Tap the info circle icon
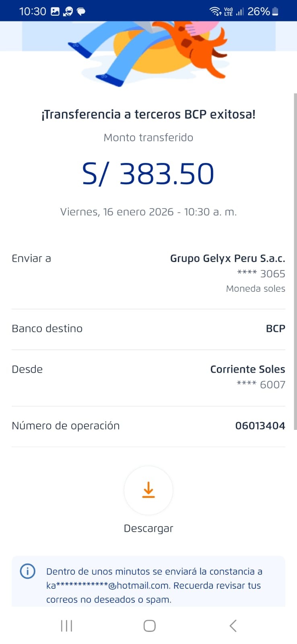The width and height of the screenshot is (297, 644). [x=28, y=571]
